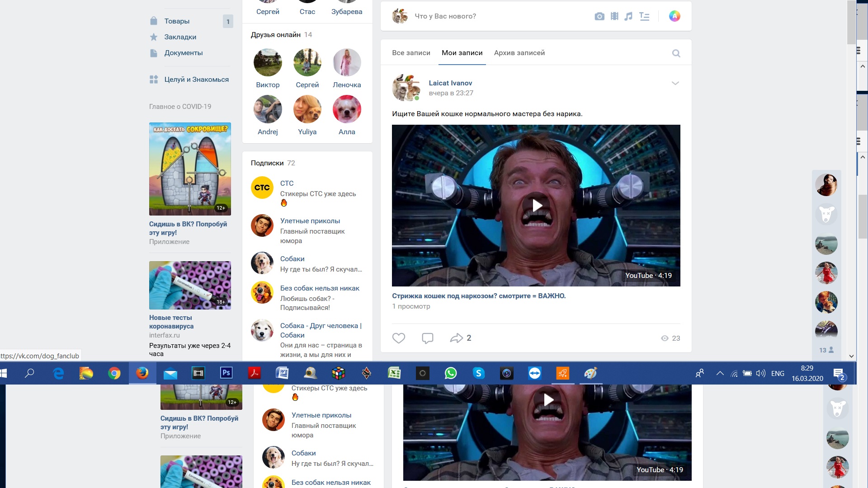Switch to Архив записей tab
This screenshot has height=488, width=868.
coord(519,53)
